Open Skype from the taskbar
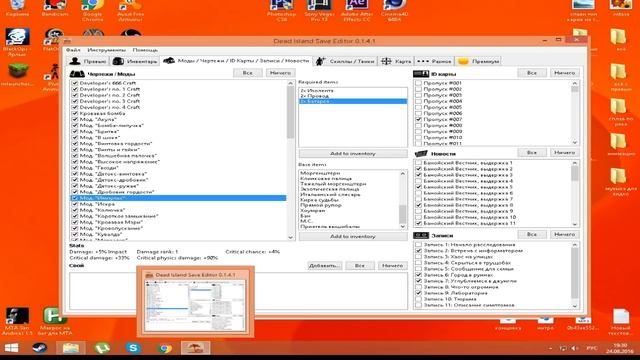Viewport: 640px width, 360px height. (x=133, y=348)
